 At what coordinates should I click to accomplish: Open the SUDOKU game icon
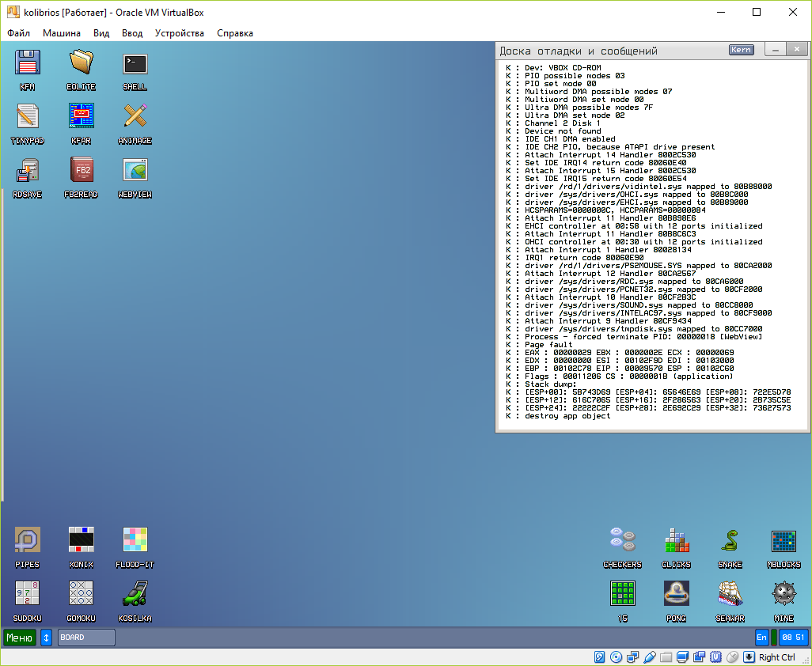point(28,594)
